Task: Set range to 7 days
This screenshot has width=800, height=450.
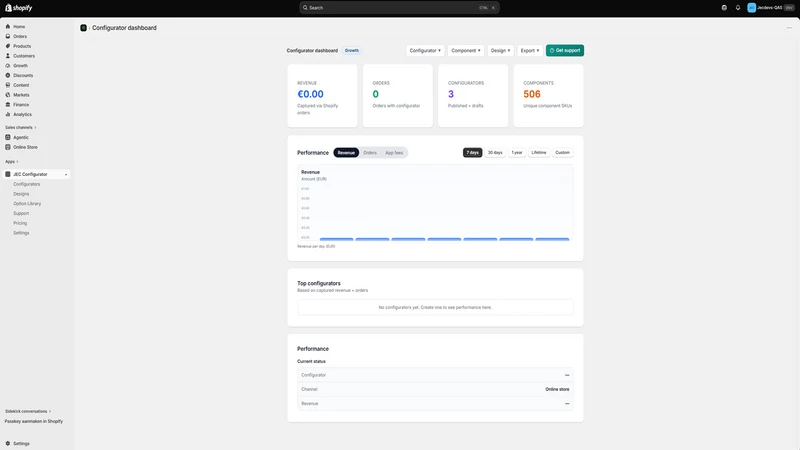Action: point(472,153)
